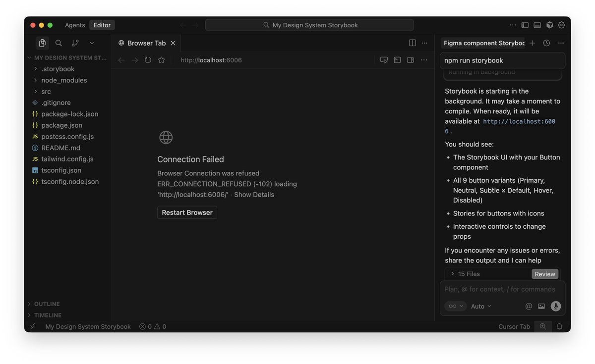Switch to Editor mode
Viewport: 595px width, 364px height.
click(102, 25)
